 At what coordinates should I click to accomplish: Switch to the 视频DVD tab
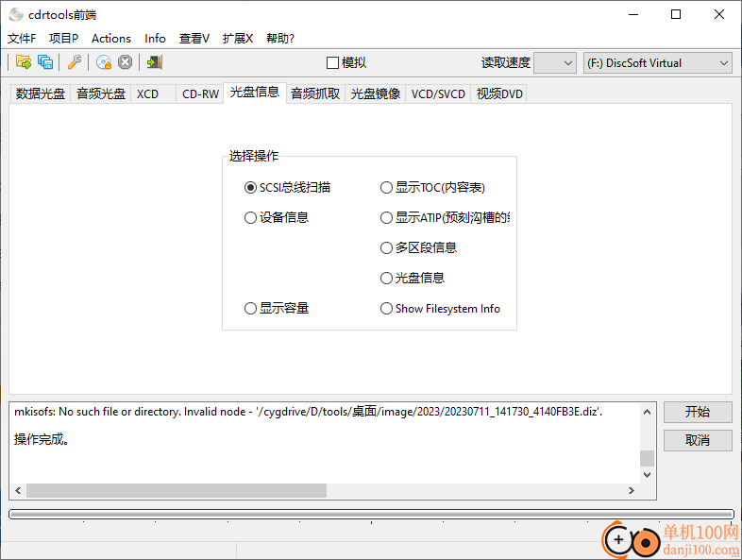499,93
